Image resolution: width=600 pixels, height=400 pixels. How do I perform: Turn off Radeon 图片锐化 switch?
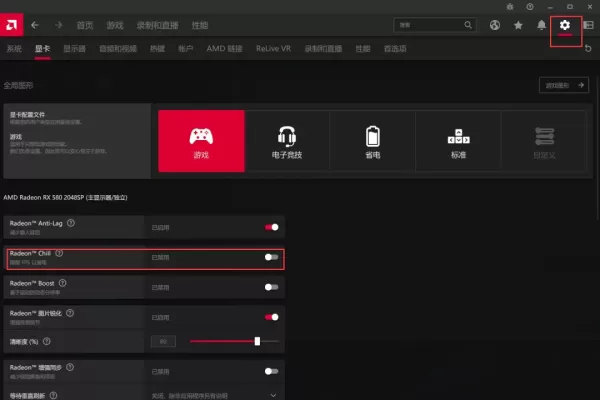(272, 317)
